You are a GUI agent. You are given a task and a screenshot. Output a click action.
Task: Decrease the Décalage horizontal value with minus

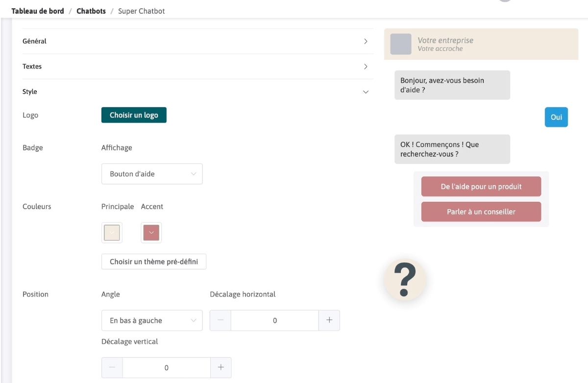(220, 320)
